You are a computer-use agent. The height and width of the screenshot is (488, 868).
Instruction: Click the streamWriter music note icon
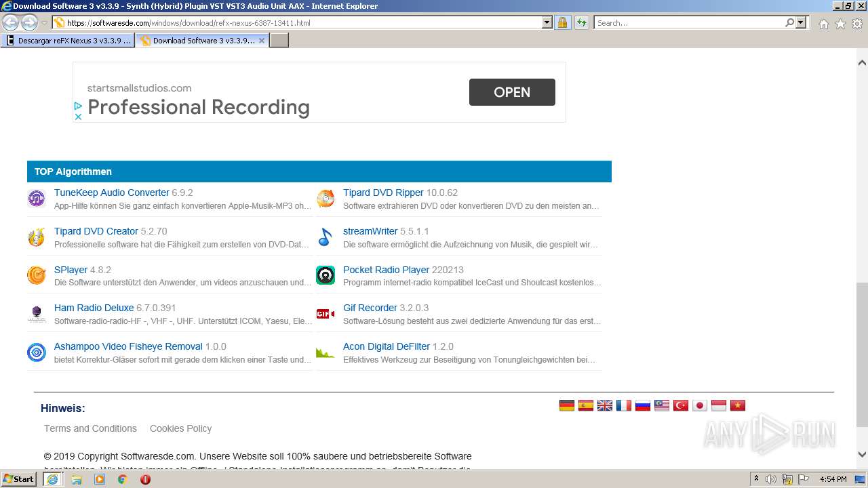click(325, 237)
